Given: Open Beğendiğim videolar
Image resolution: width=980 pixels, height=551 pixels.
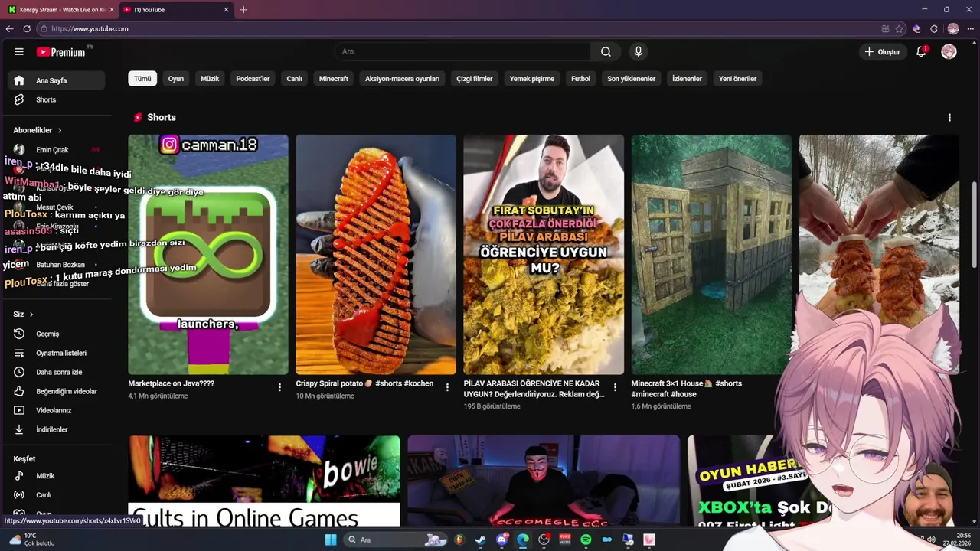Looking at the screenshot, I should (57, 391).
